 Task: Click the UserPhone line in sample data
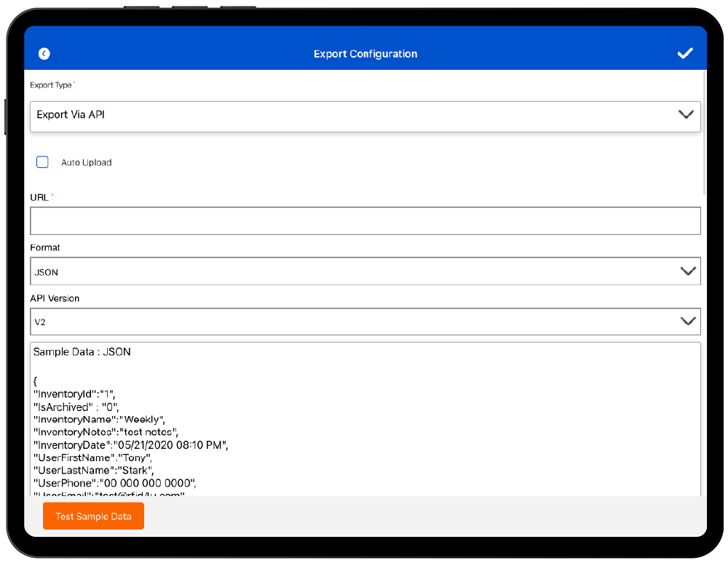pyautogui.click(x=115, y=483)
